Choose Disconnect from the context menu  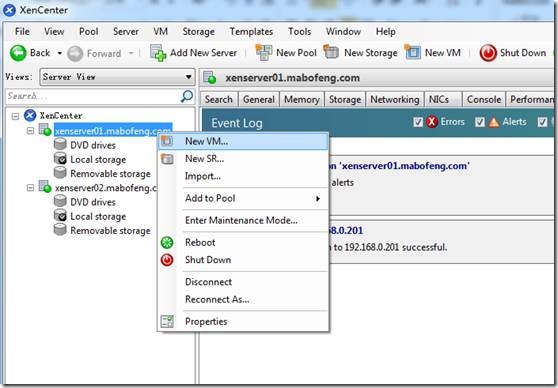click(243, 282)
